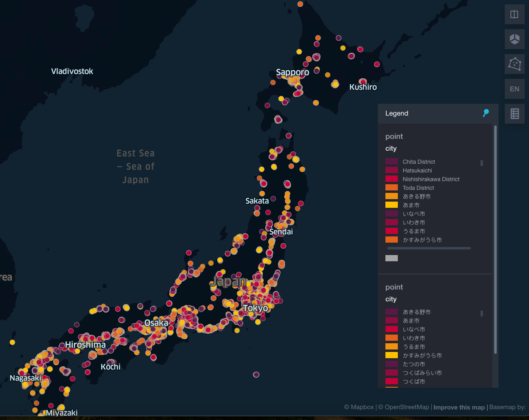
Task: Click the gray default swatch below the city list
Action: pyautogui.click(x=392, y=258)
